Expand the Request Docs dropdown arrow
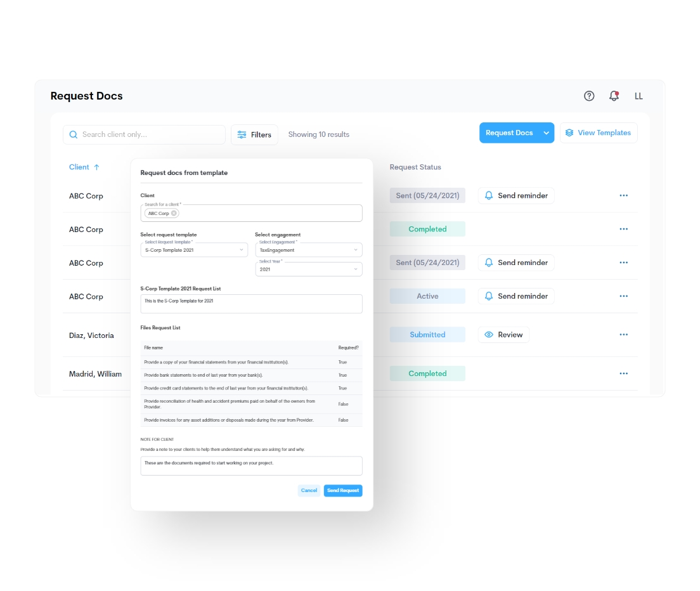Viewport: 700px width, 591px height. point(546,133)
